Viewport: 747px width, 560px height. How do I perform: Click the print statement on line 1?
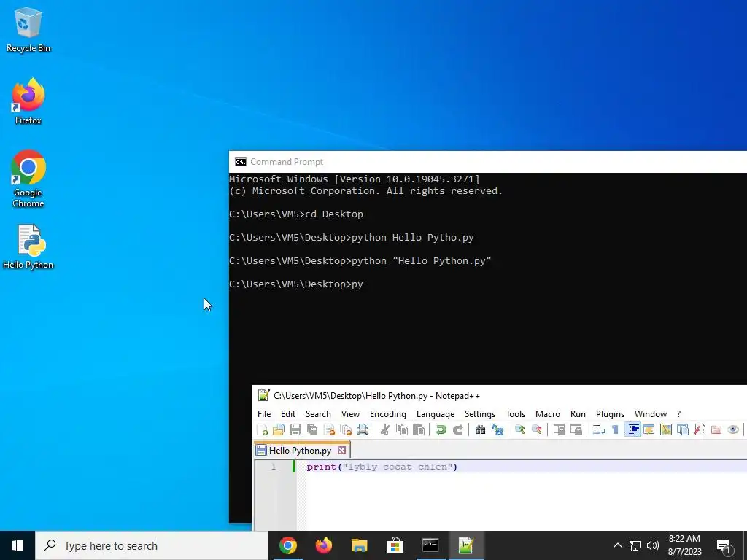pos(382,467)
